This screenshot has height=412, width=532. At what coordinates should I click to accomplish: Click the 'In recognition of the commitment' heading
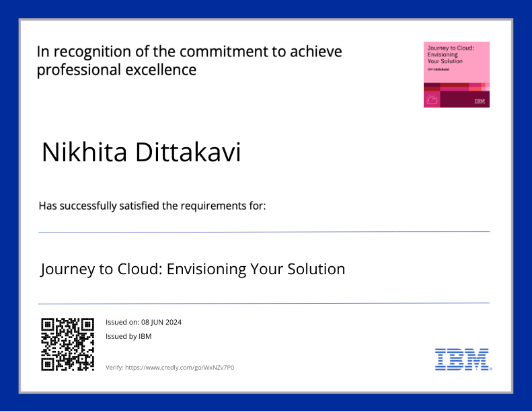coord(189,52)
